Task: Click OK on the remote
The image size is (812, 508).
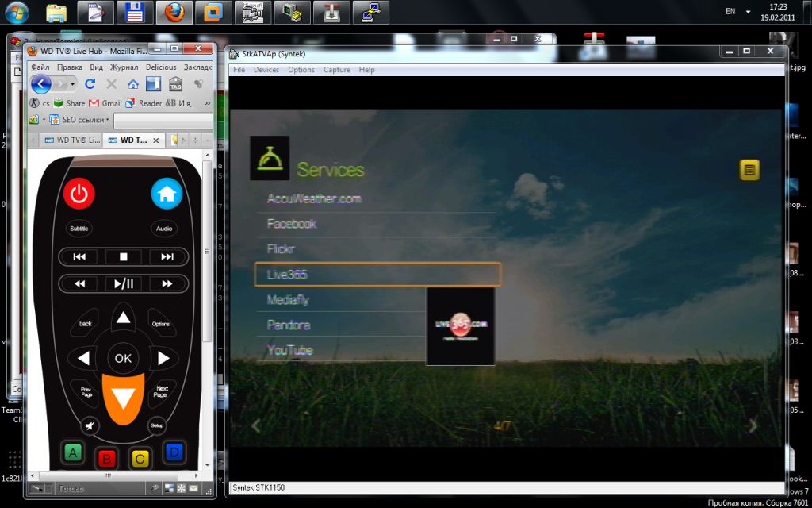Action: coord(123,358)
